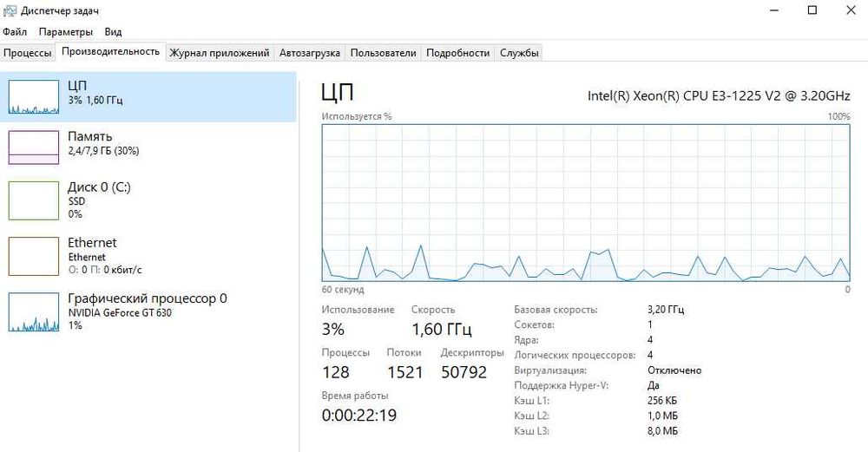Click the Используется % graph label
The height and width of the screenshot is (452, 868).
(357, 116)
